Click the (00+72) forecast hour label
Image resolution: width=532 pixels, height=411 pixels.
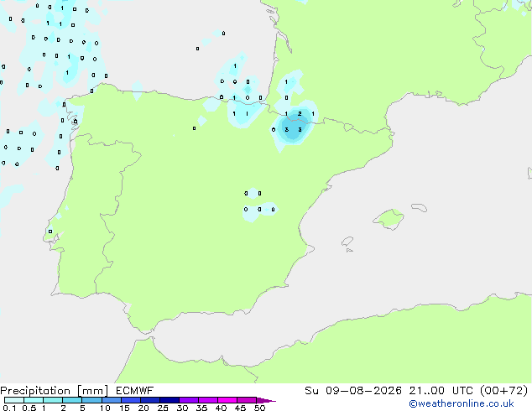coord(504,391)
